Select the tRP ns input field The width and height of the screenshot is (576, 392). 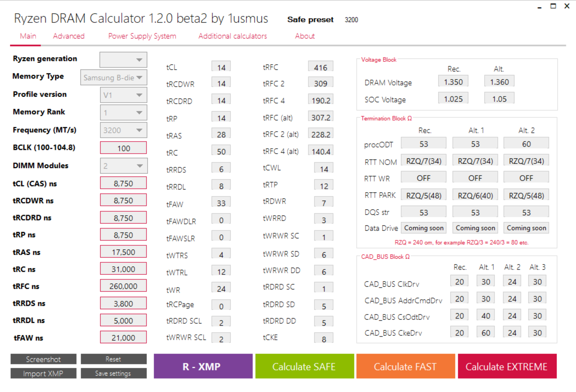pyautogui.click(x=123, y=235)
